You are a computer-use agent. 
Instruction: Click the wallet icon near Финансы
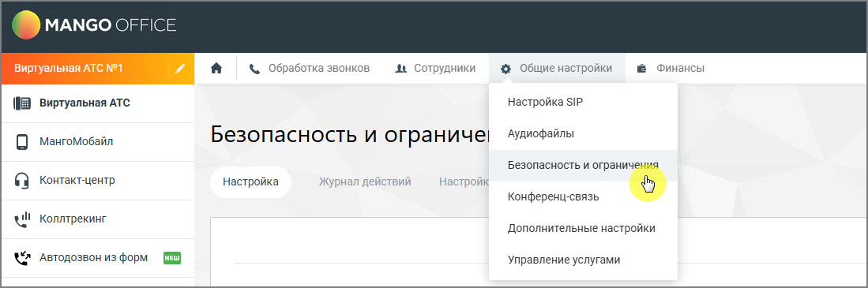click(642, 69)
